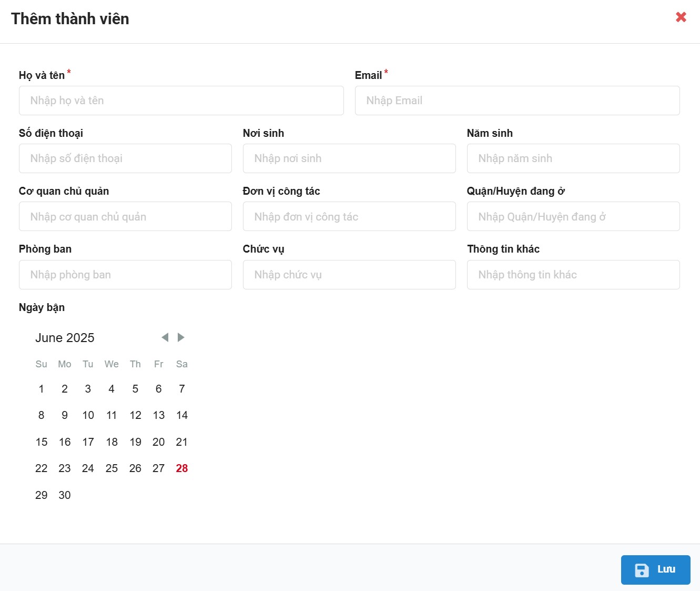Click the Email input field

(x=517, y=101)
